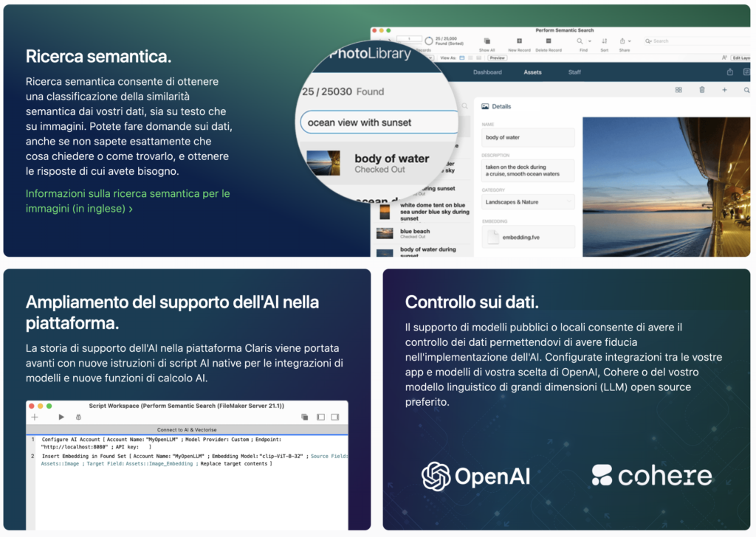
Task: Select the blue beach list row text
Action: click(x=415, y=232)
